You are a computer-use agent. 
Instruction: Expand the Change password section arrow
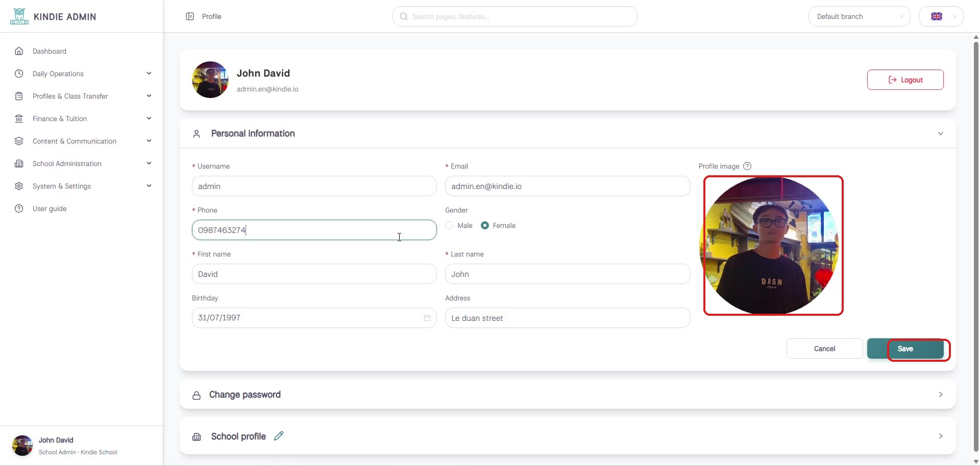coord(941,394)
